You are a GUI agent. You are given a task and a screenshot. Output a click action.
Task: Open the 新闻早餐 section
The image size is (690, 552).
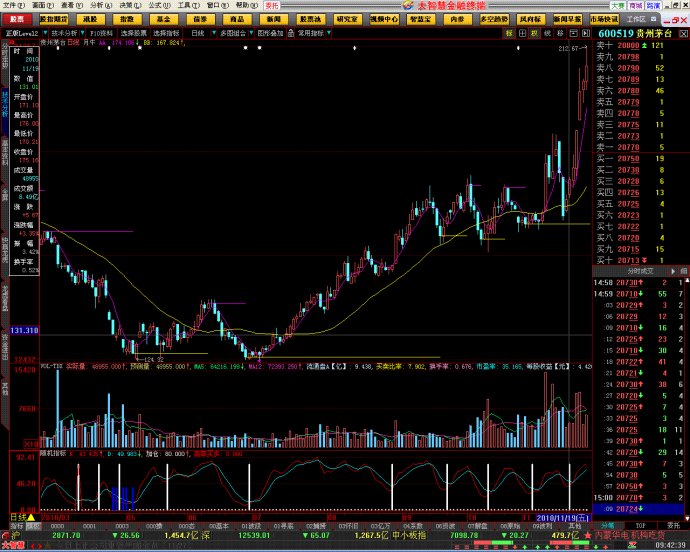point(568,19)
